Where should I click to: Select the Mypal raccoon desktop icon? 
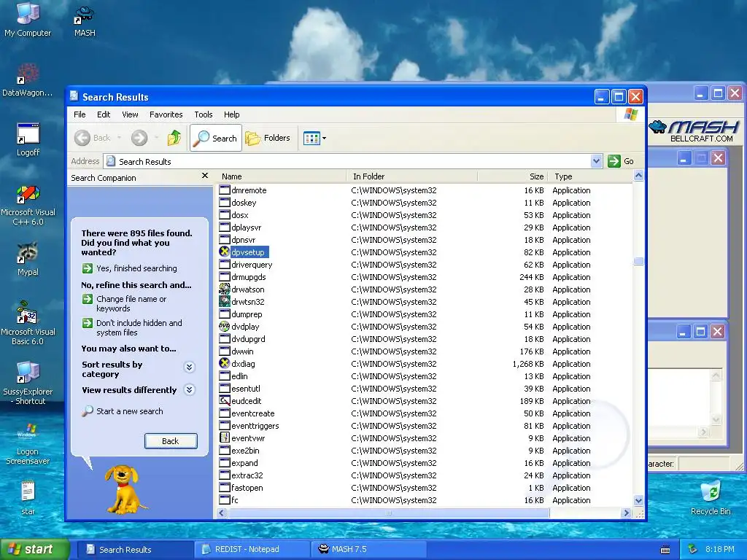point(28,259)
